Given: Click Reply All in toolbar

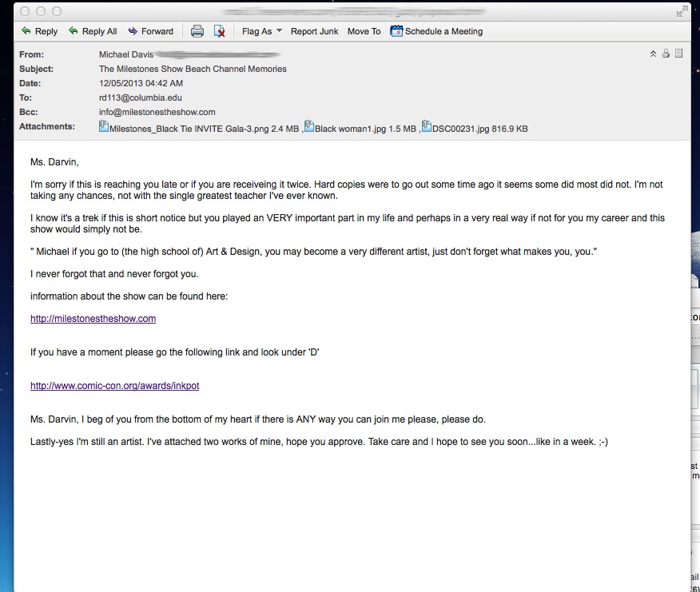Looking at the screenshot, I should coord(93,31).
